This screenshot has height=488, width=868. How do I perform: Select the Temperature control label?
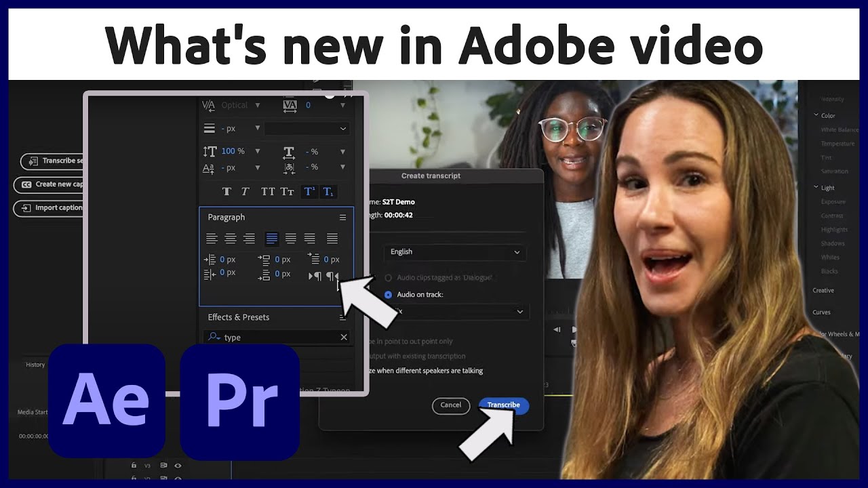[837, 144]
